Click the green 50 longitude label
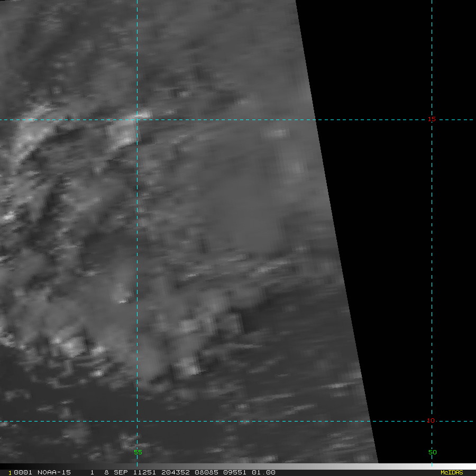476x476 pixels. point(433,452)
